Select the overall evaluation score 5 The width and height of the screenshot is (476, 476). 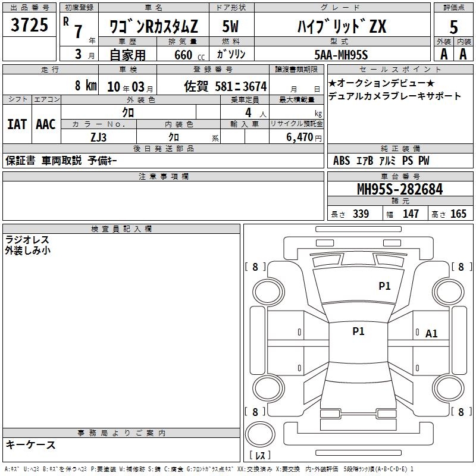(x=453, y=27)
